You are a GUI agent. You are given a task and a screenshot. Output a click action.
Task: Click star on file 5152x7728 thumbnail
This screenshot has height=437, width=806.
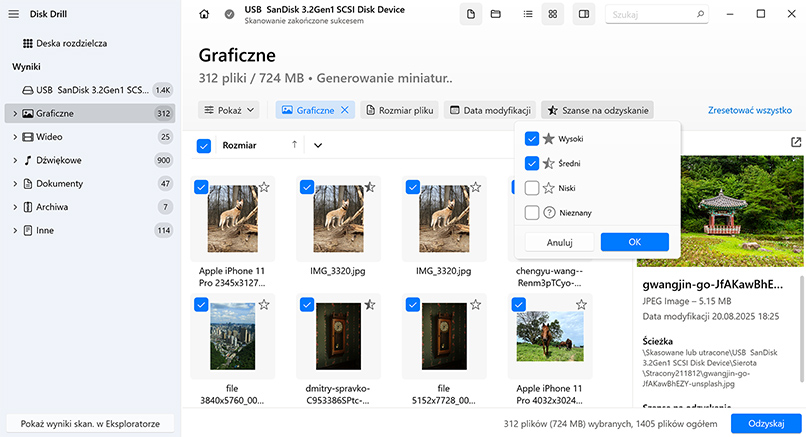pyautogui.click(x=476, y=305)
